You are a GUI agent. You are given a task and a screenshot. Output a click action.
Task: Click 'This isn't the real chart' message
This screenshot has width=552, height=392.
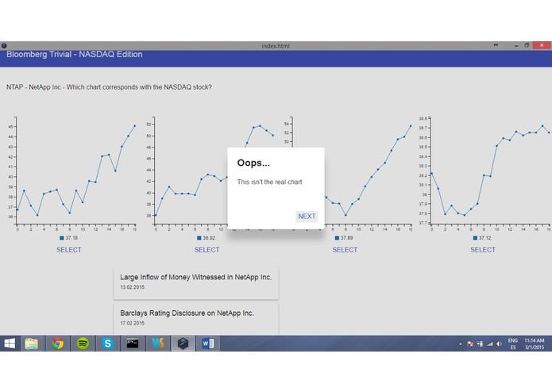point(269,182)
